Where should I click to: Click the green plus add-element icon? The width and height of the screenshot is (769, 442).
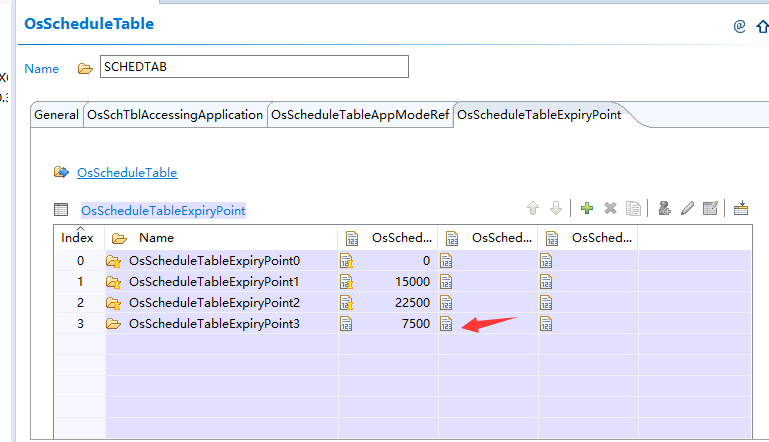[587, 208]
